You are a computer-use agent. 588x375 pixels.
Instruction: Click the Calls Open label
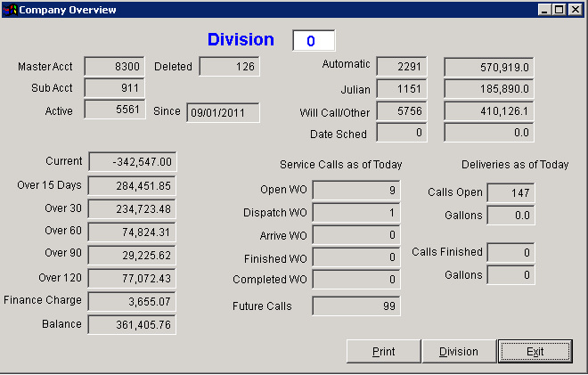click(x=455, y=192)
